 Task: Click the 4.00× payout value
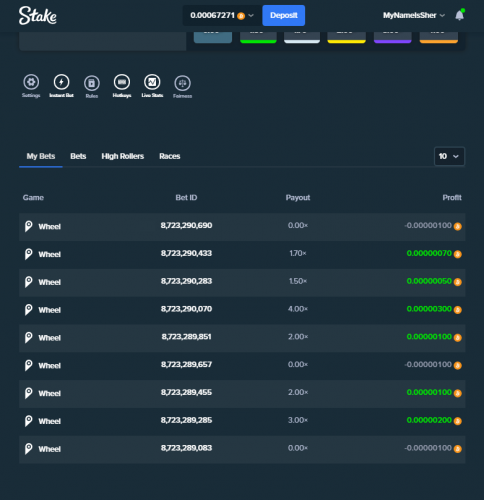(298, 309)
